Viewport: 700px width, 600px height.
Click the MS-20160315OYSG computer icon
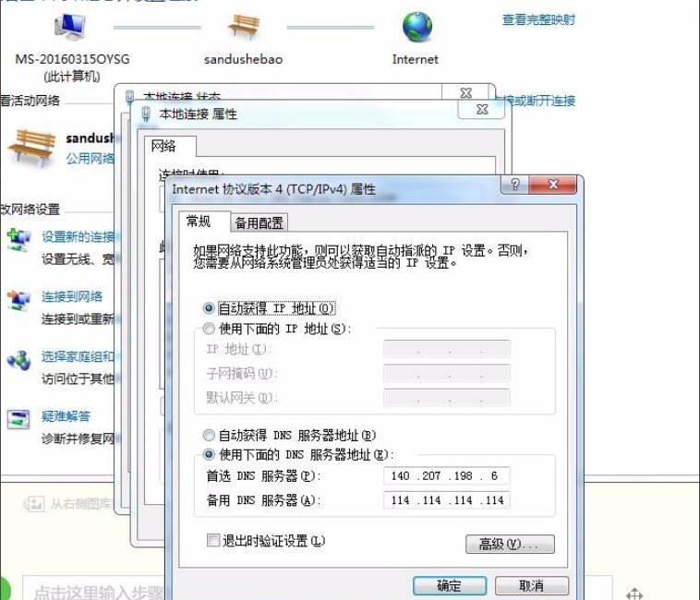(70, 27)
